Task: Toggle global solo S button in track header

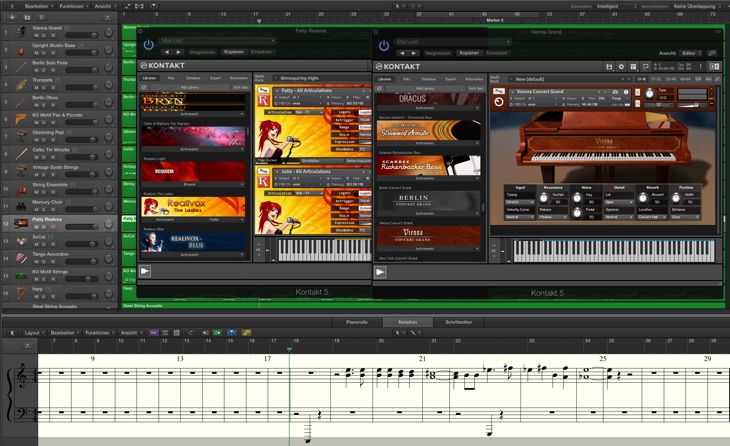Action: (41, 17)
